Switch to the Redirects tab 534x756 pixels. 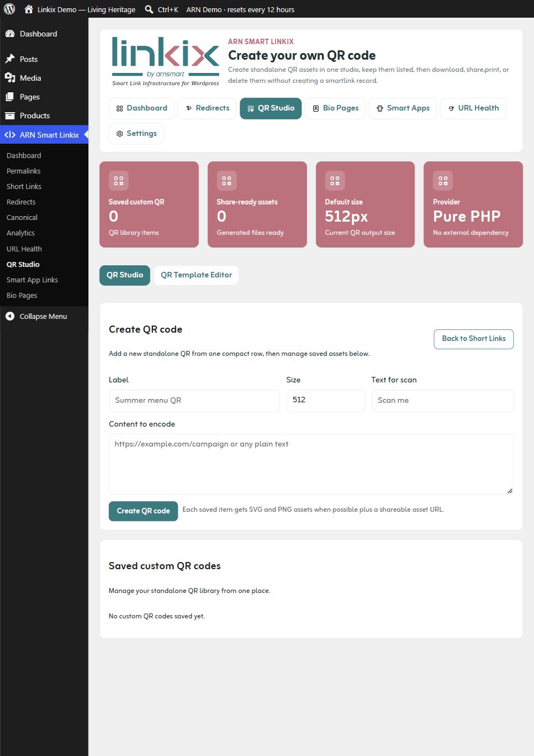207,108
